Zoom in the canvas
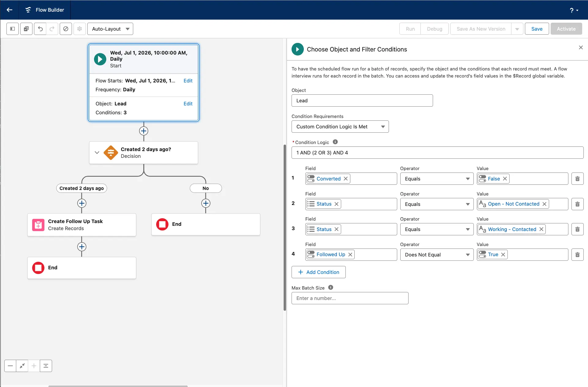This screenshot has width=588, height=387. (x=34, y=366)
